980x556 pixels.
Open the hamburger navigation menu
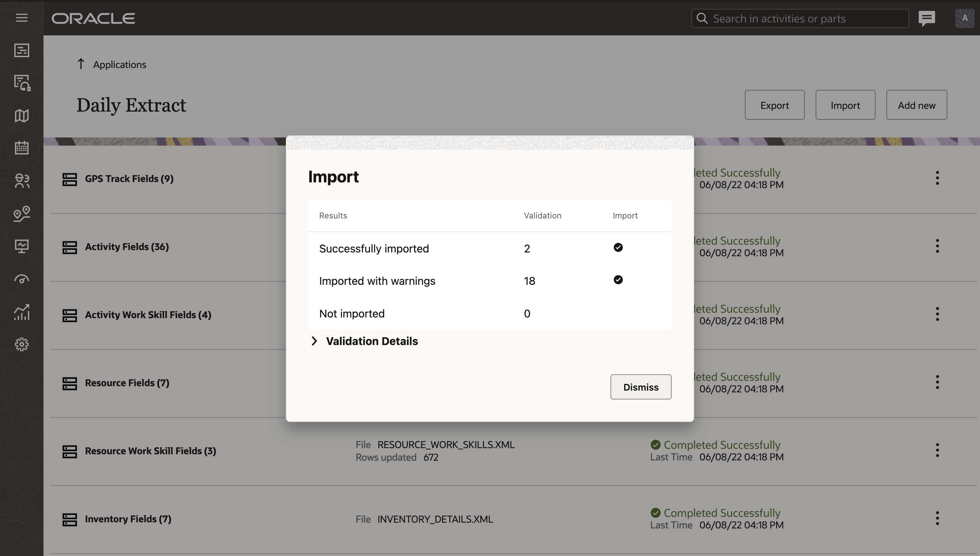pyautogui.click(x=22, y=18)
